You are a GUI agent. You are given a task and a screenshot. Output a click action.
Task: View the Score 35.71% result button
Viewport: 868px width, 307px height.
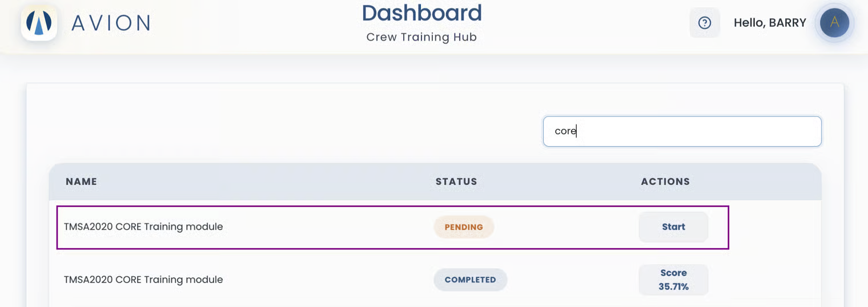673,280
